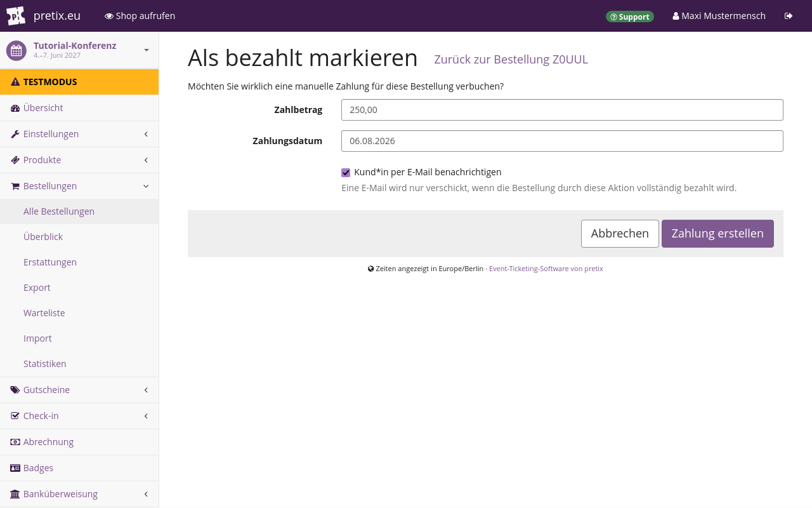Collapse the Bestellungen submenu chevron
The image size is (812, 508).
(x=146, y=186)
